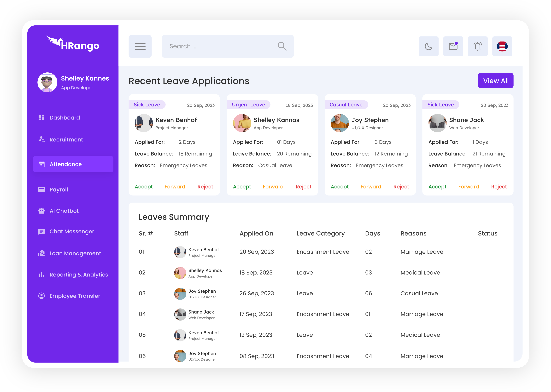
Task: Open Dashboard from the sidebar
Action: coord(64,117)
